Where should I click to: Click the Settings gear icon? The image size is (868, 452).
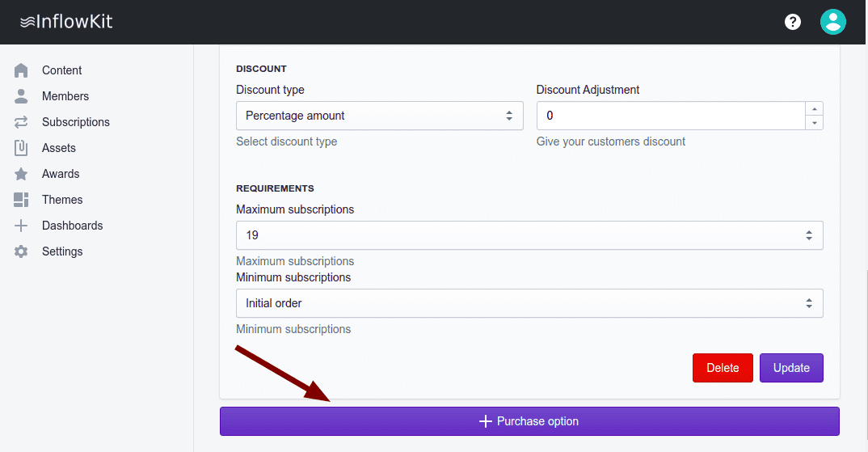point(22,251)
